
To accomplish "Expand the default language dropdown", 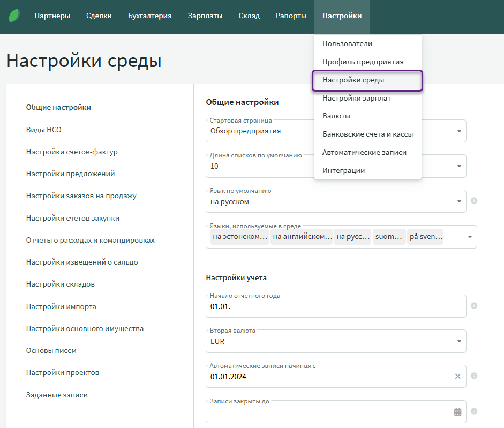I will pos(459,201).
